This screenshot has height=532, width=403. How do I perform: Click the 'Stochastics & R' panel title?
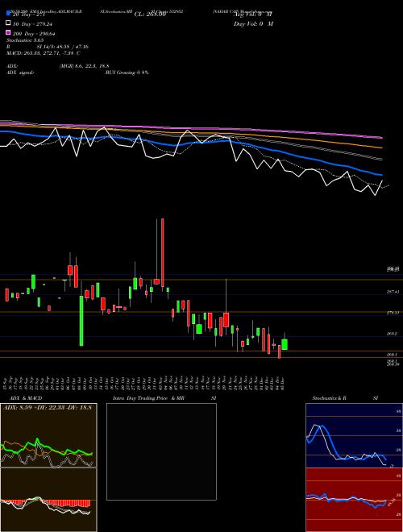click(x=329, y=398)
